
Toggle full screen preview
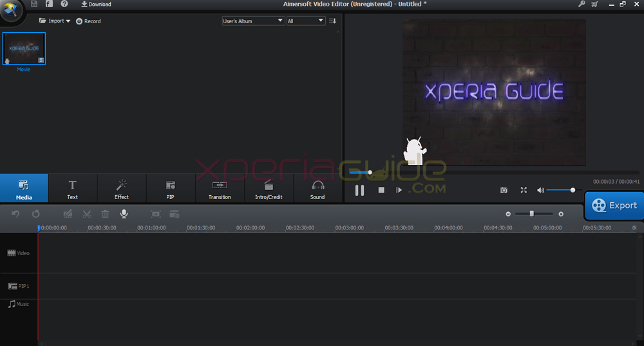point(524,190)
